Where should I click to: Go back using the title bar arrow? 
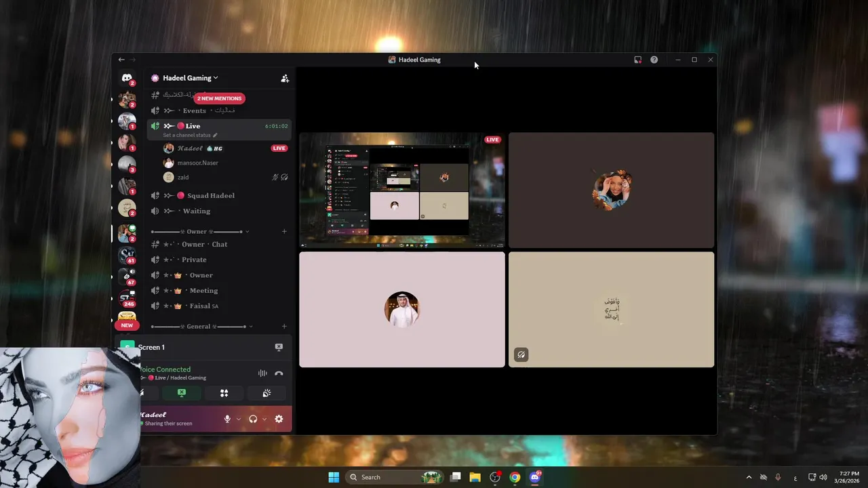tap(121, 60)
